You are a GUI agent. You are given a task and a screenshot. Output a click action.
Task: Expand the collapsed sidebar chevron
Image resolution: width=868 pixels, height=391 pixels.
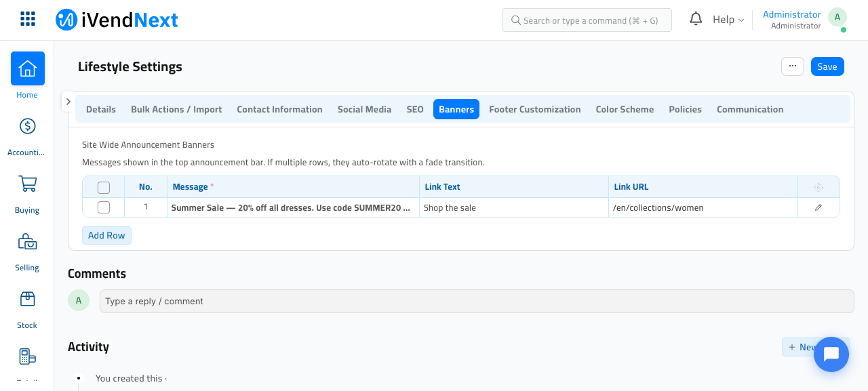68,102
